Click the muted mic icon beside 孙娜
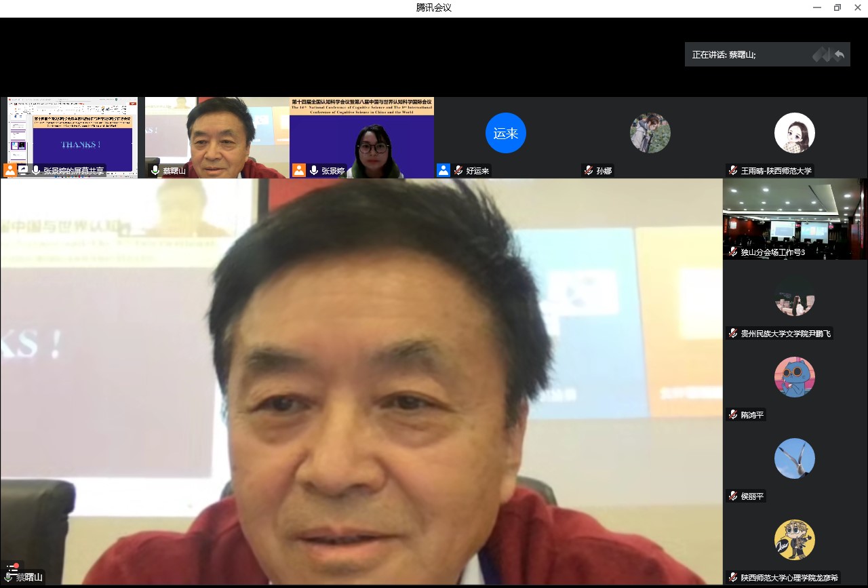 tap(589, 170)
